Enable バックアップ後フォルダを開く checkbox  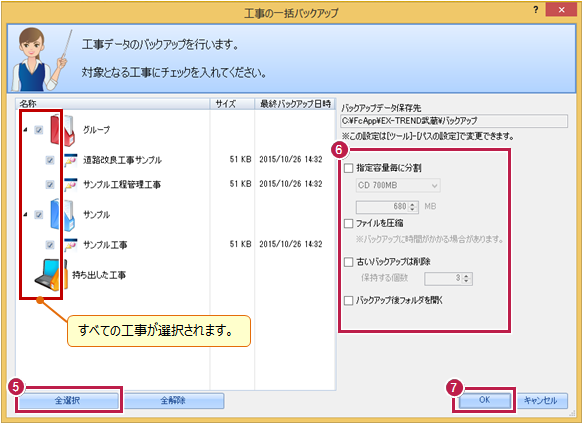(348, 301)
